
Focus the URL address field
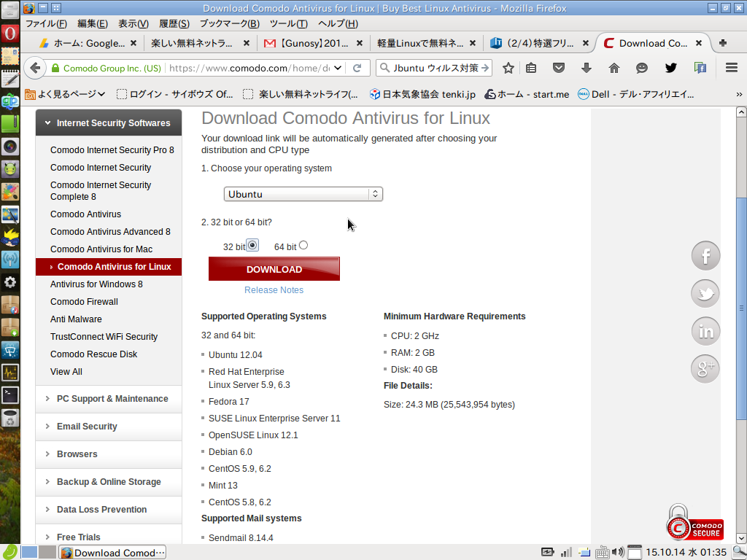coord(249,68)
